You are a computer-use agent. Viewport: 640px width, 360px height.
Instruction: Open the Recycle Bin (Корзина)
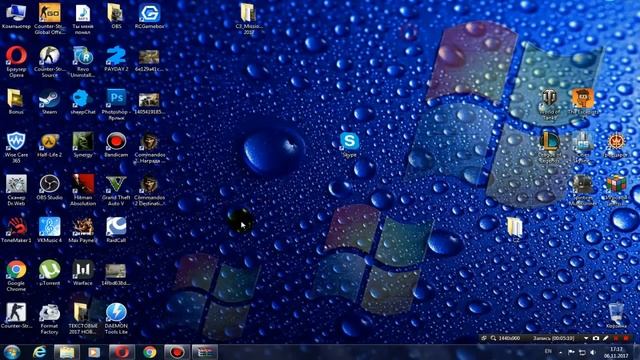[x=616, y=315]
